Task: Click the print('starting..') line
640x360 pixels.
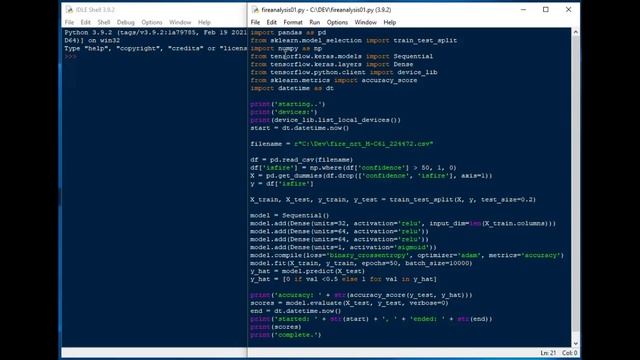Action: click(288, 104)
